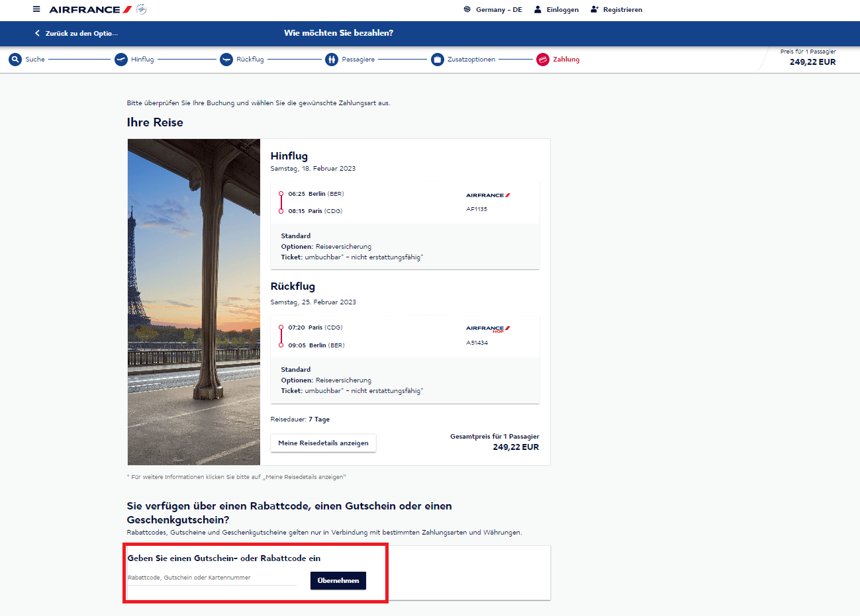Click Air France HOP logo on Rückflug card
Image resolution: width=860 pixels, height=616 pixels.
click(488, 329)
